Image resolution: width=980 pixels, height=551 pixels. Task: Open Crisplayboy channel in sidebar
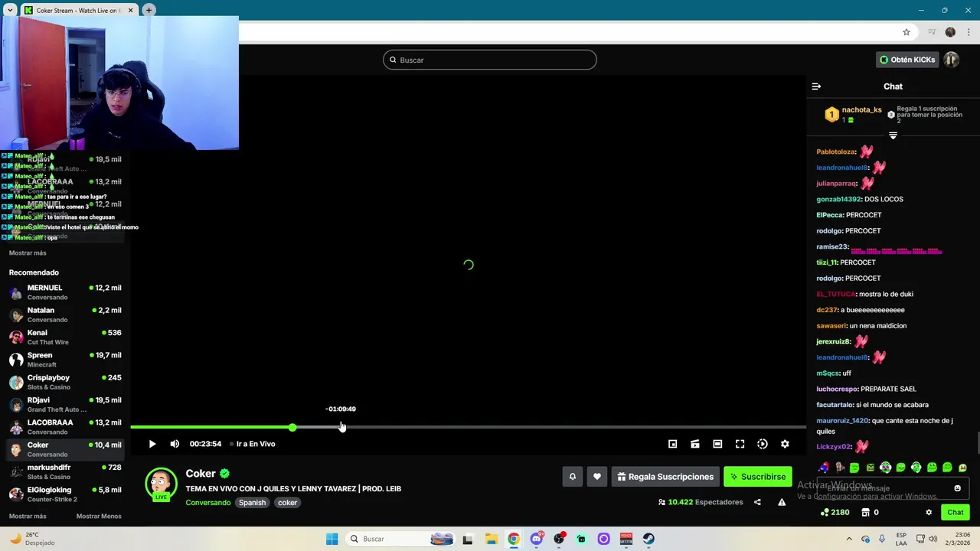point(65,382)
